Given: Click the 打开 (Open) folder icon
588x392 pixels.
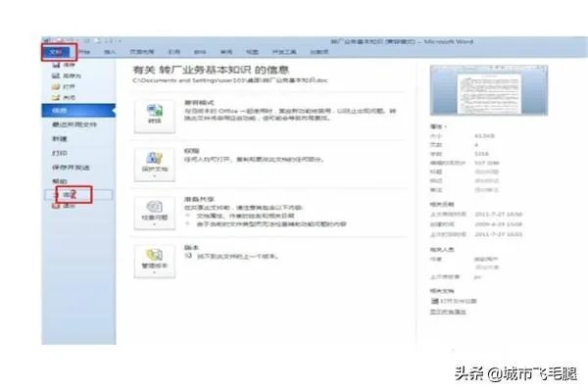Looking at the screenshot, I should click(x=56, y=86).
